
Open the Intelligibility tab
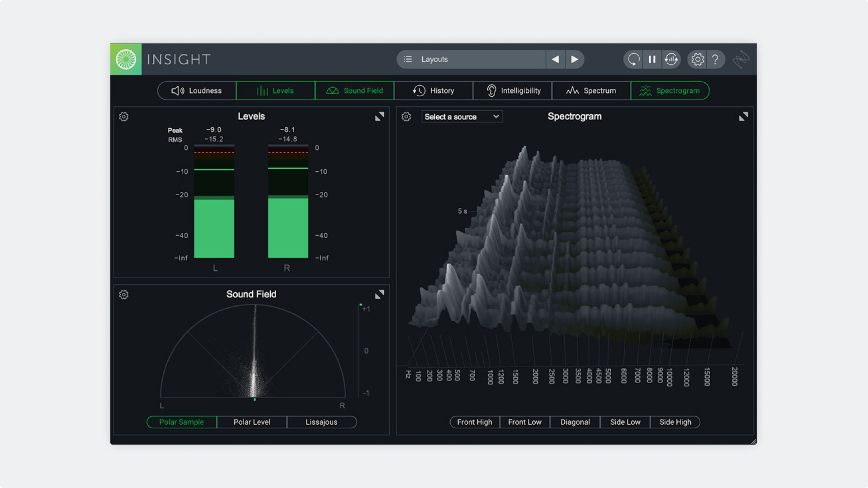click(512, 90)
